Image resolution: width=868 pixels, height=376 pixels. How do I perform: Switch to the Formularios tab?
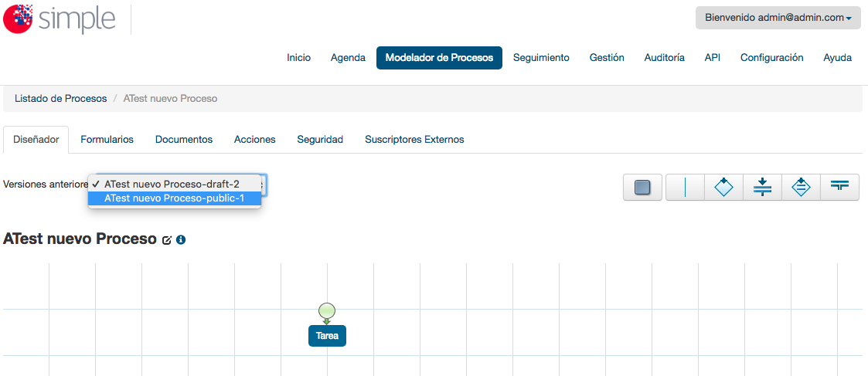107,139
